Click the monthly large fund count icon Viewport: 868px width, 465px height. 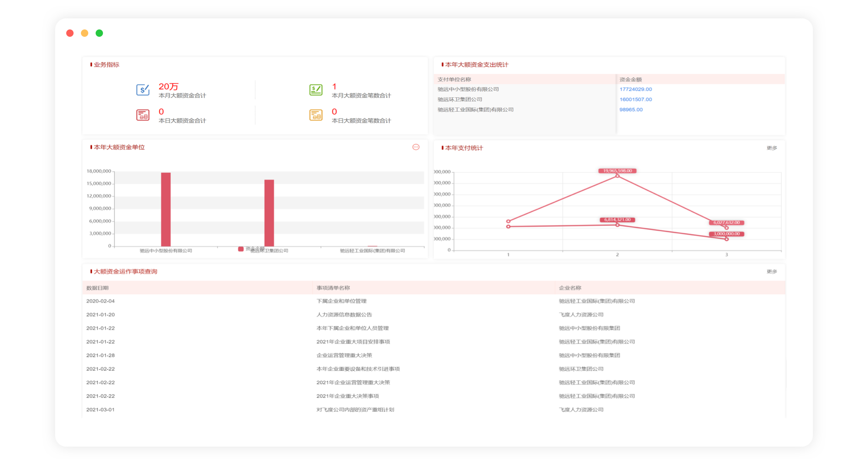tap(316, 90)
